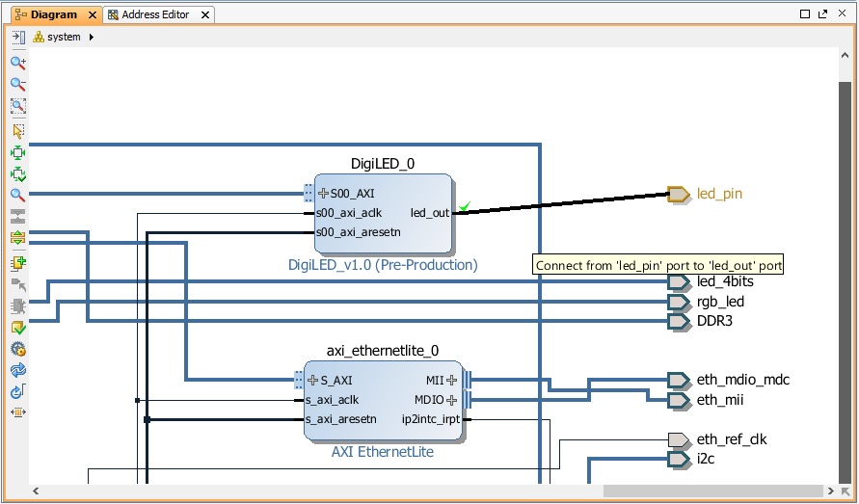Click the horizontal spacing arrows icon
The image size is (859, 504).
pyautogui.click(x=18, y=411)
